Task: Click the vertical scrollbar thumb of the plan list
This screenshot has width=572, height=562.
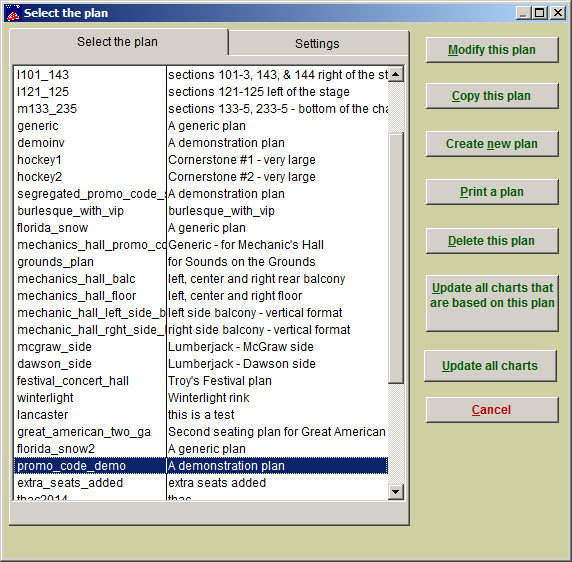Action: coord(396,258)
